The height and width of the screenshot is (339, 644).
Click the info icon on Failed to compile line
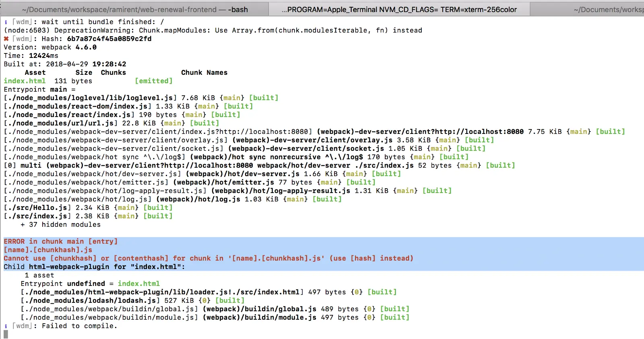coord(6,326)
